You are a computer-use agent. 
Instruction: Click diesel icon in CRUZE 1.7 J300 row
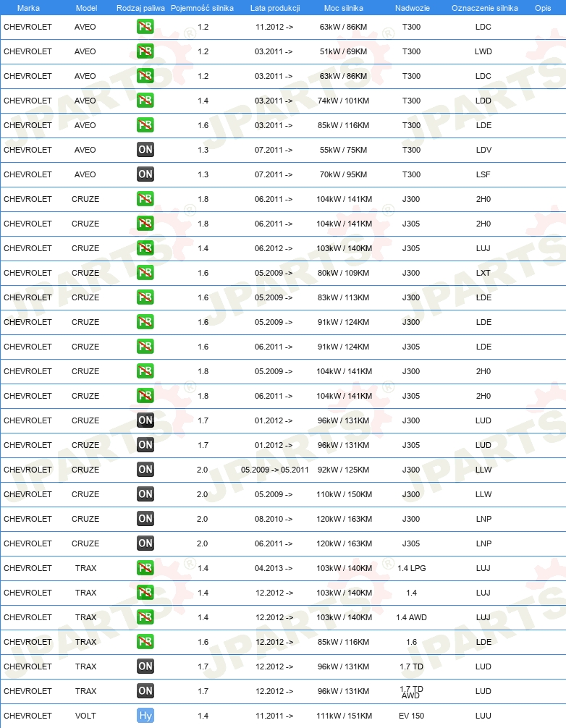[x=145, y=420]
